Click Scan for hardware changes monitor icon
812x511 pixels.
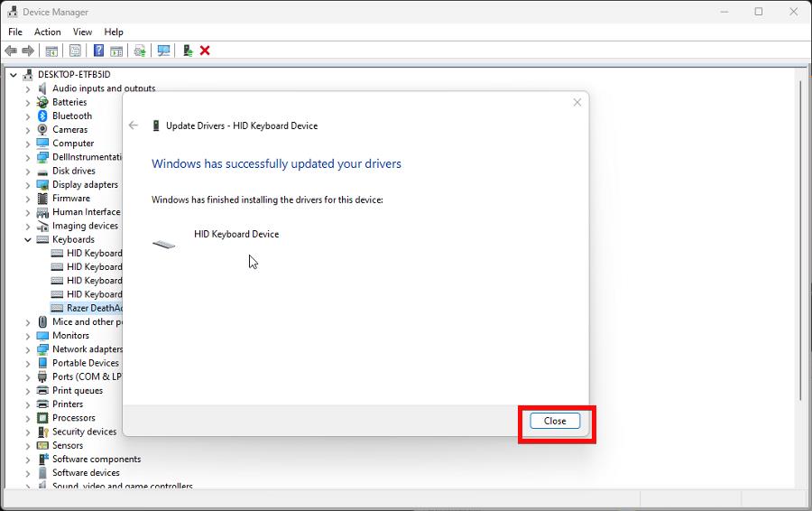pyautogui.click(x=163, y=51)
